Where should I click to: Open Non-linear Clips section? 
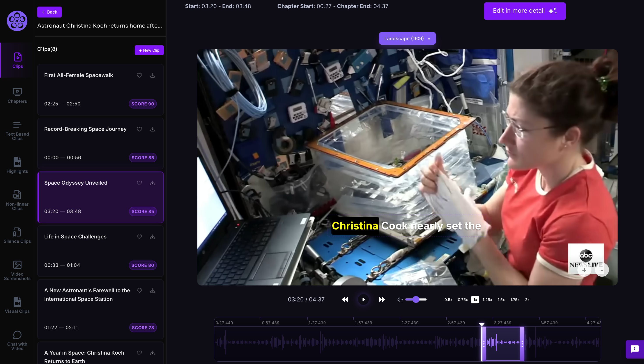(17, 200)
